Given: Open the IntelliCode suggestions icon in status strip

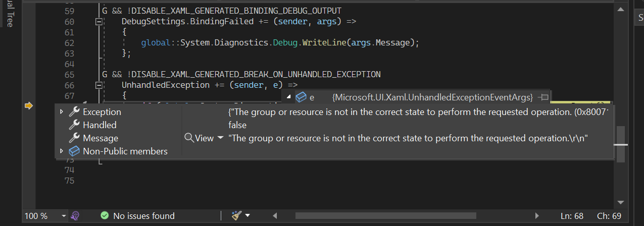Looking at the screenshot, I should click(75, 216).
